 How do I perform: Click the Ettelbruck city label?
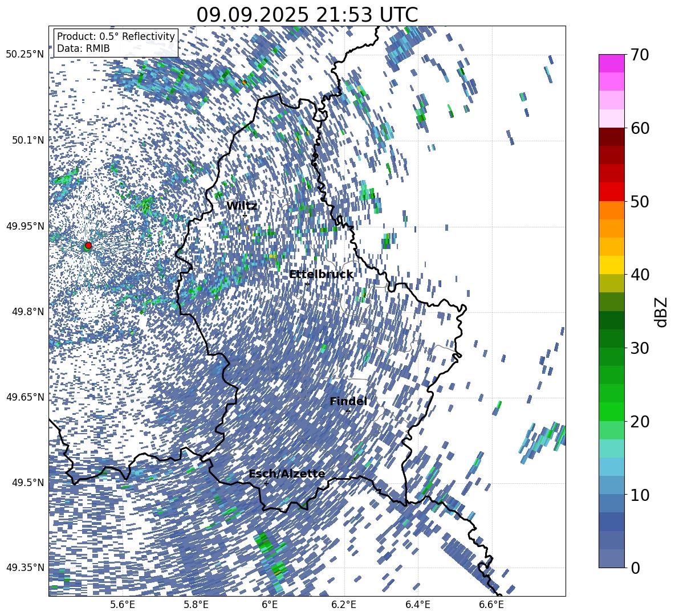pos(321,275)
